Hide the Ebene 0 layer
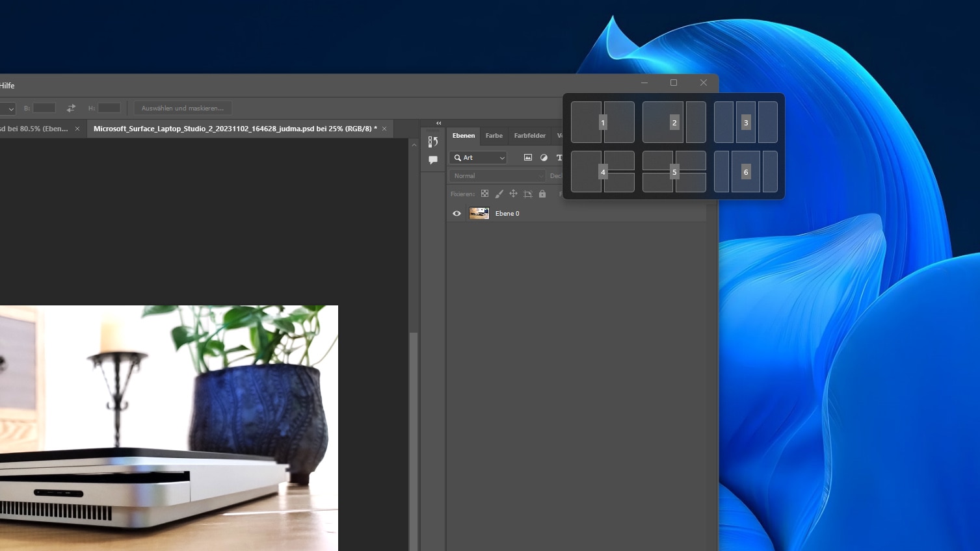Screen dimensions: 980x551 457,213
